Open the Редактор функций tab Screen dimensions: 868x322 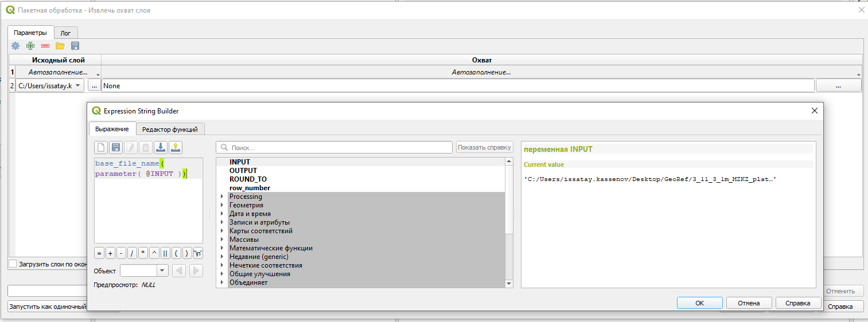pyautogui.click(x=170, y=129)
